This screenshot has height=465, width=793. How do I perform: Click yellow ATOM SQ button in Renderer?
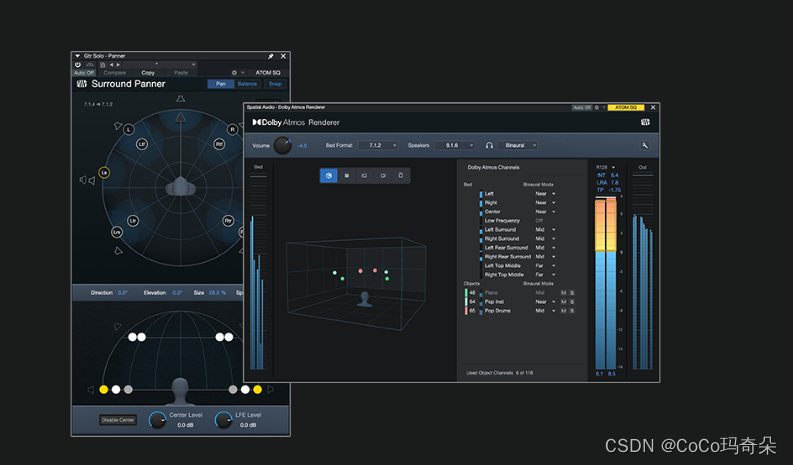[626, 107]
